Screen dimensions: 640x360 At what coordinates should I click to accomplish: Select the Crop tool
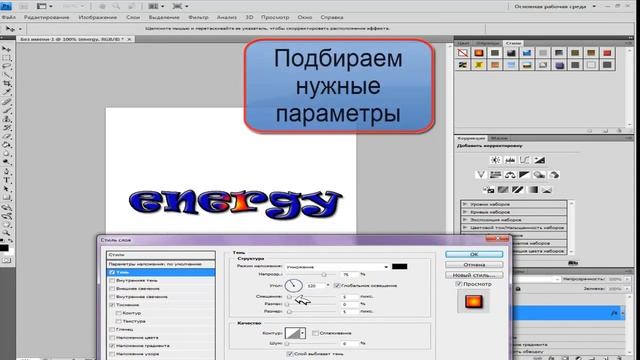click(7, 84)
